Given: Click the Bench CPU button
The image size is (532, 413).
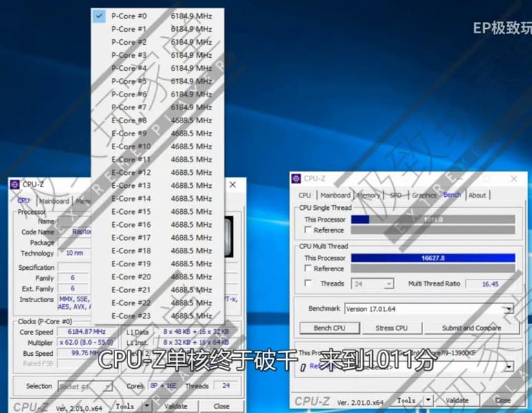Looking at the screenshot, I should click(329, 328).
